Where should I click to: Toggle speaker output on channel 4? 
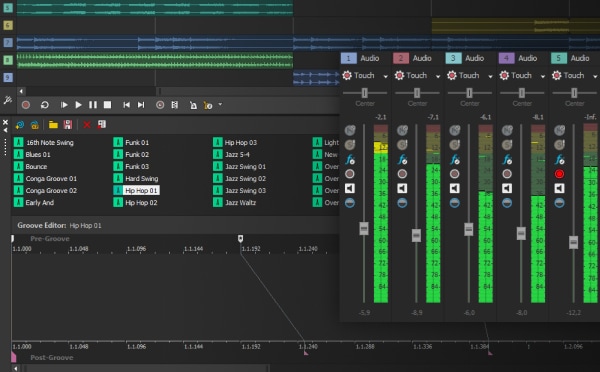pyautogui.click(x=507, y=188)
